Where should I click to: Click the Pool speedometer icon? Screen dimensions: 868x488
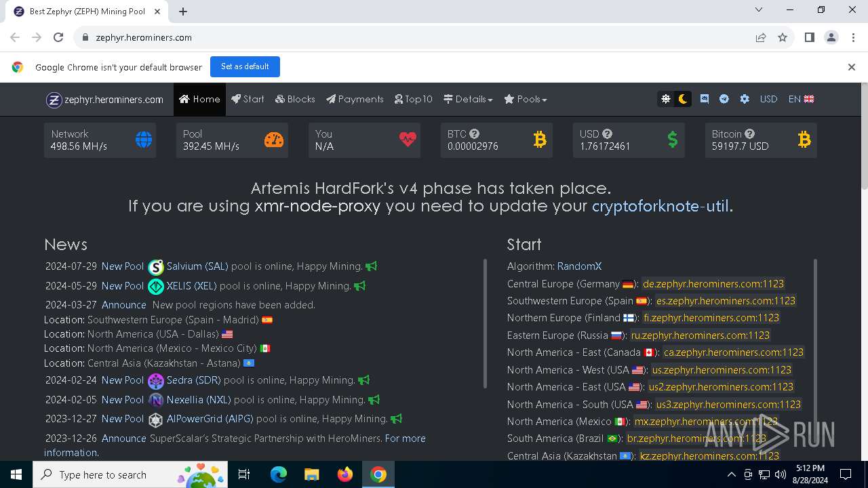(274, 140)
